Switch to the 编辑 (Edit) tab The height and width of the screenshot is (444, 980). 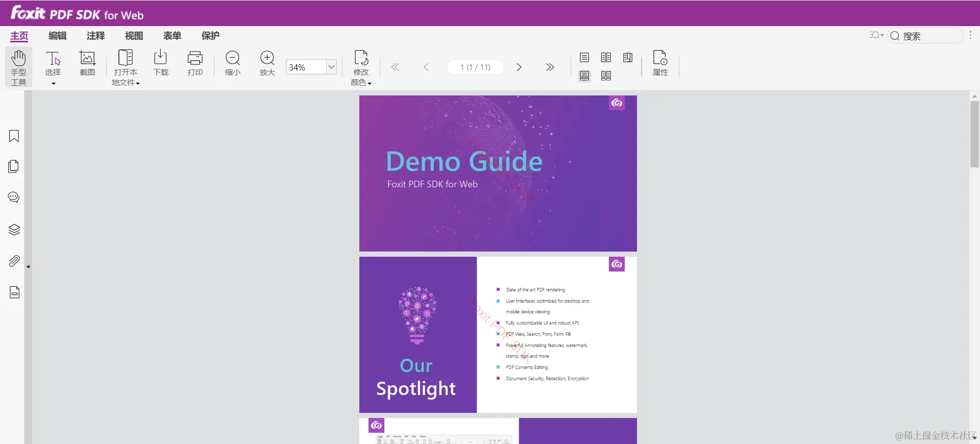(x=58, y=36)
